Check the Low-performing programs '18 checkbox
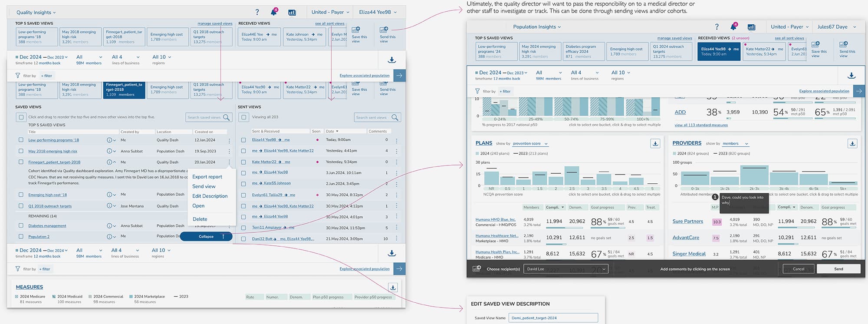868x324 pixels. (x=21, y=140)
